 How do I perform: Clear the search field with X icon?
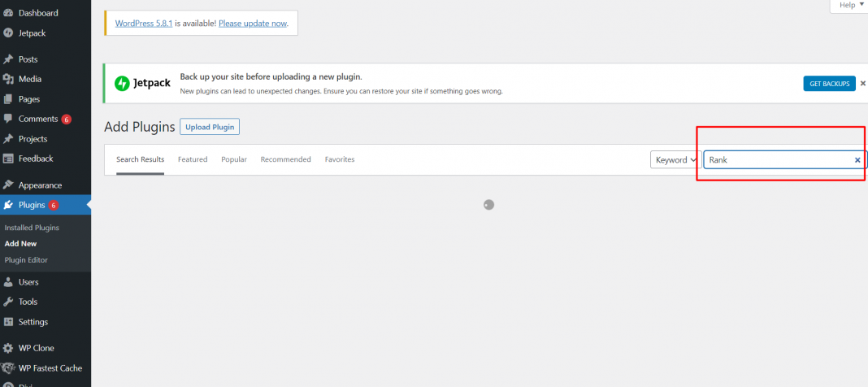[x=857, y=159]
